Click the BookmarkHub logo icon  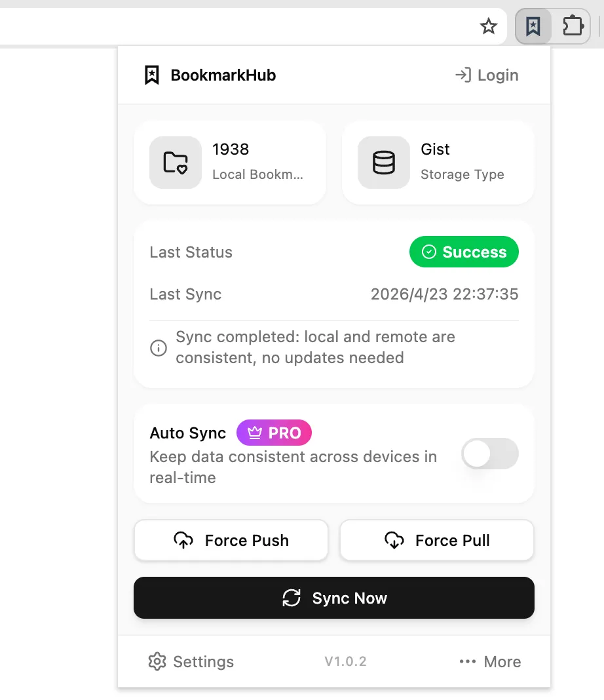(x=151, y=75)
